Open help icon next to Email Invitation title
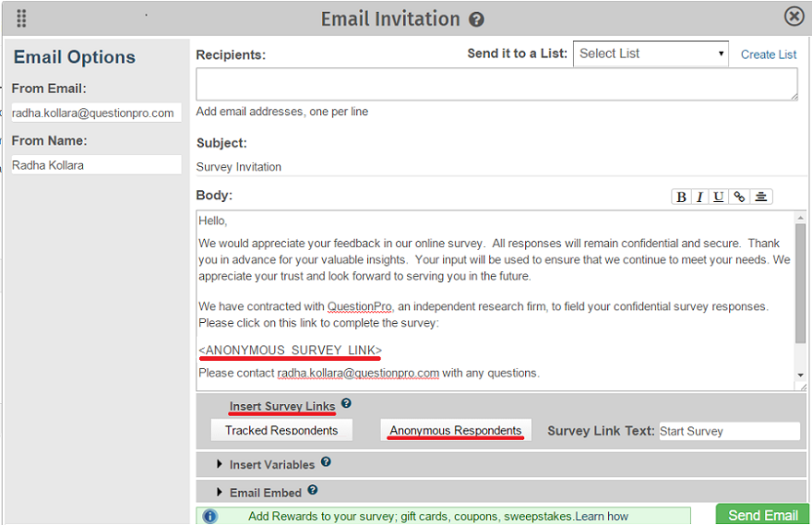The width and height of the screenshot is (812, 525). [476, 19]
